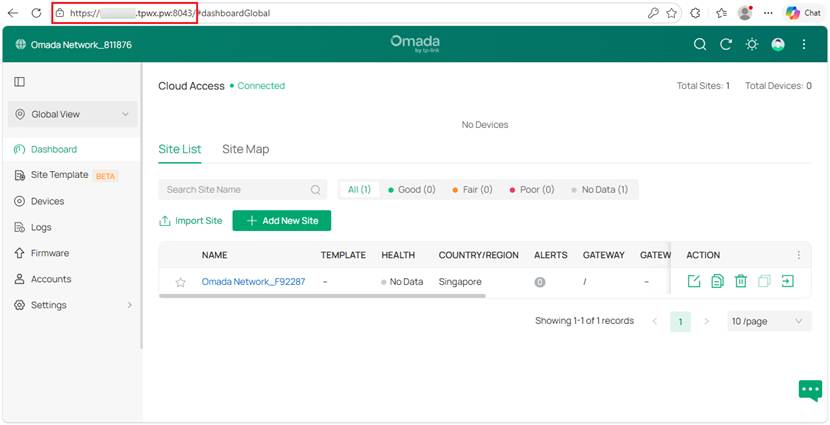The width and height of the screenshot is (830, 425).
Task: Switch to Site List tab
Action: coord(179,149)
